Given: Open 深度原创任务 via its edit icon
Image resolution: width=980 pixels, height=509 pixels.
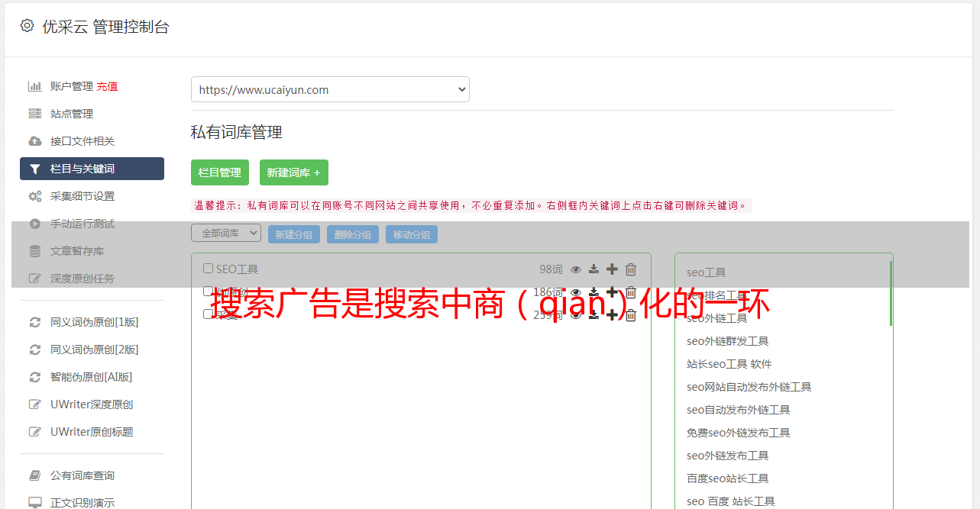Looking at the screenshot, I should 35,279.
